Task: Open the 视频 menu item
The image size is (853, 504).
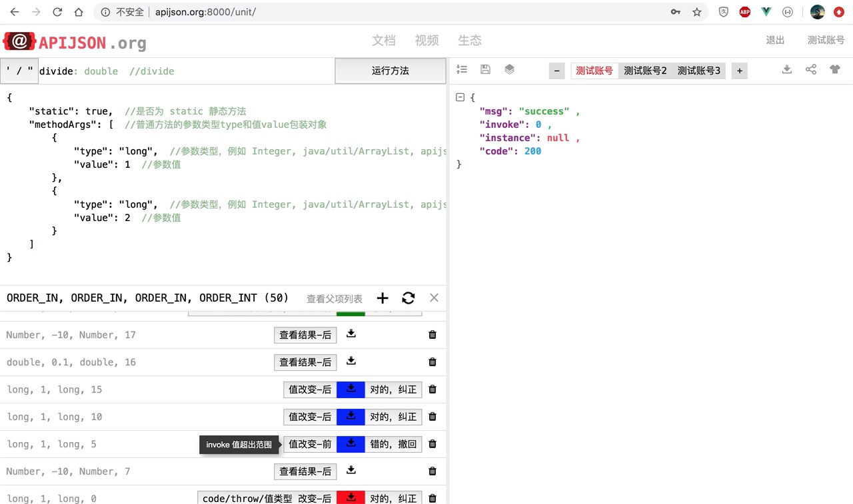Action: [426, 41]
